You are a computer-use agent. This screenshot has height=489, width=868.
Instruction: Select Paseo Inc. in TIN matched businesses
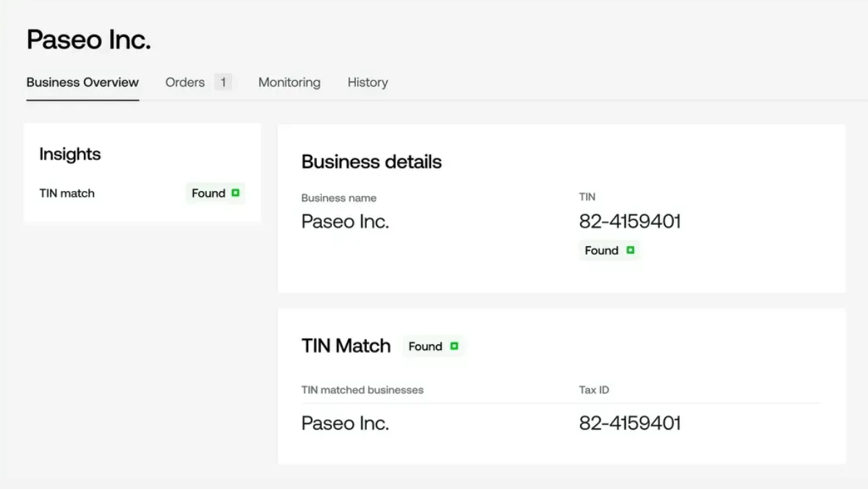coord(345,423)
